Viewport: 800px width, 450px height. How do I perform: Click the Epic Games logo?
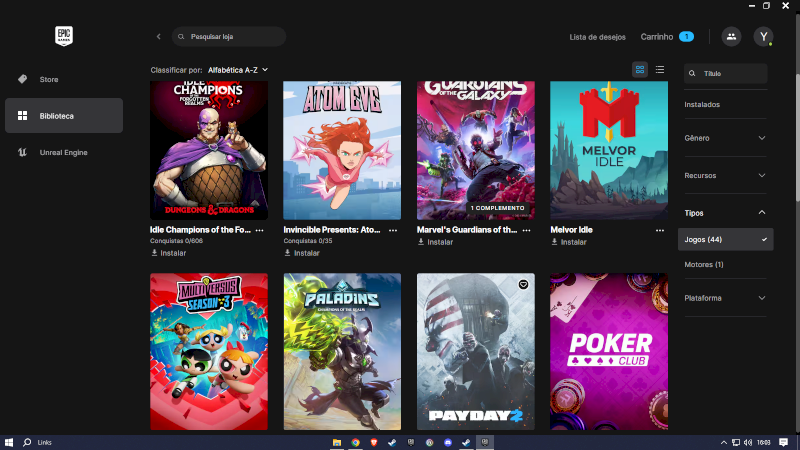(x=64, y=36)
